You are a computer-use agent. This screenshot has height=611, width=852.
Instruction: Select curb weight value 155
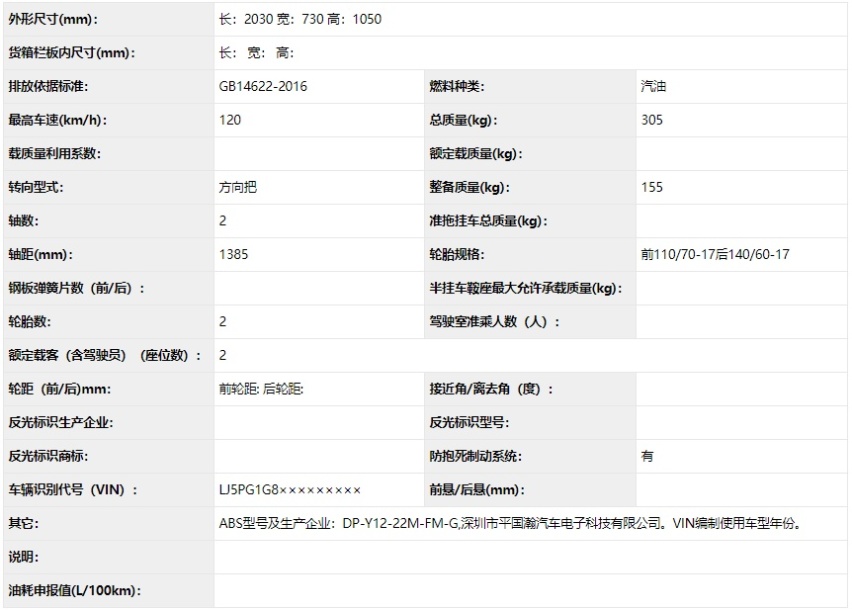[651, 188]
